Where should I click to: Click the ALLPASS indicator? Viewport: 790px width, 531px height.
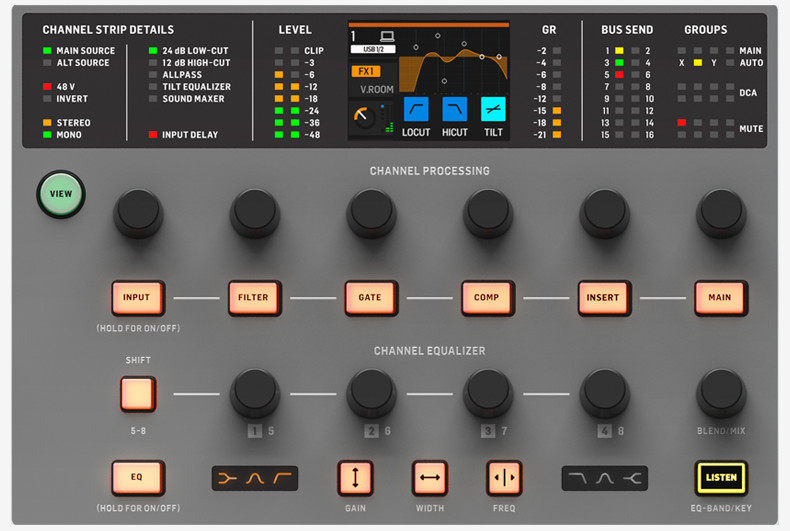[153, 75]
